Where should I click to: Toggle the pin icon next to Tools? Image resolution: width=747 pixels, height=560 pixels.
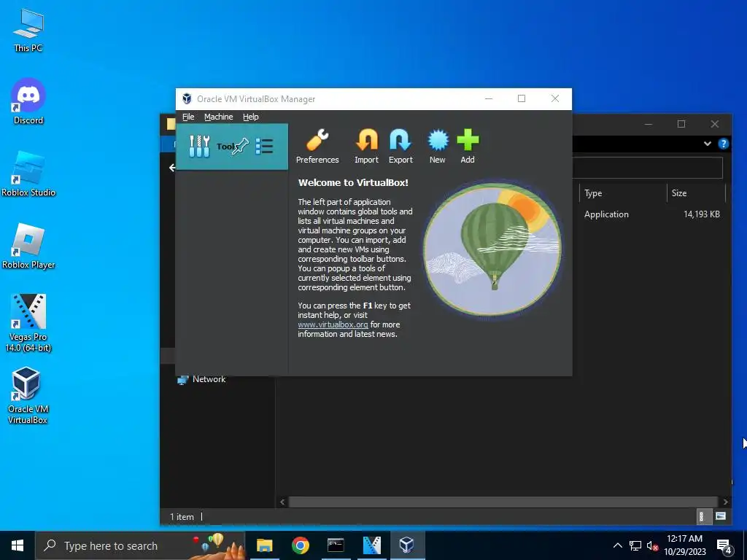click(x=241, y=146)
